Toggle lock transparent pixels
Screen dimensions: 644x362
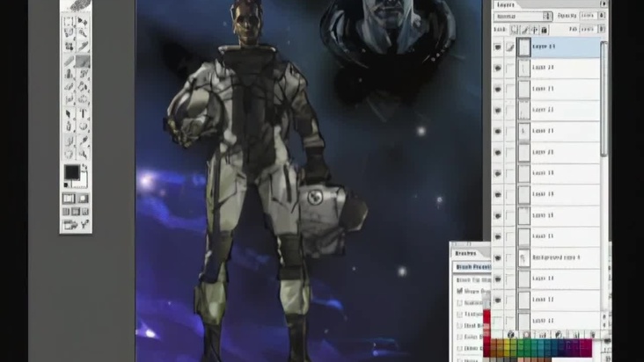pyautogui.click(x=515, y=30)
